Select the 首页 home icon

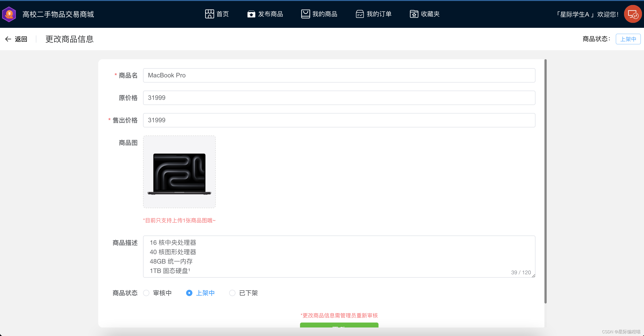209,14
